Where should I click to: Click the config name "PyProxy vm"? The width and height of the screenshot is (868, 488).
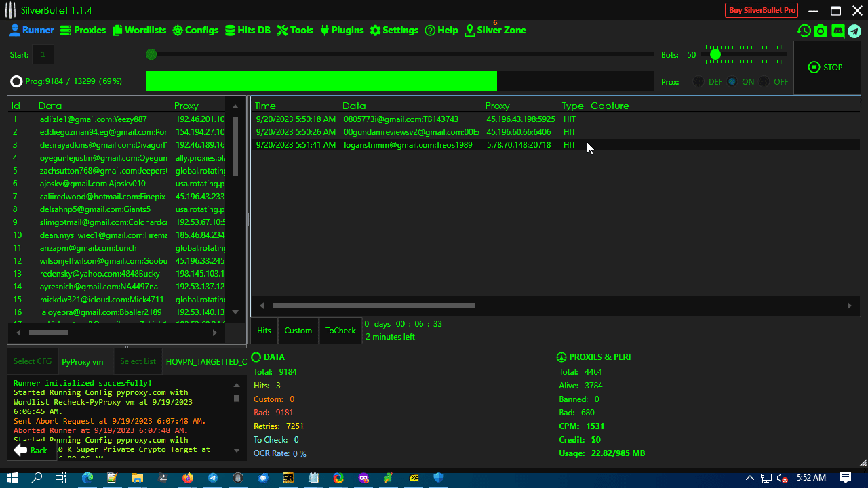pyautogui.click(x=83, y=362)
